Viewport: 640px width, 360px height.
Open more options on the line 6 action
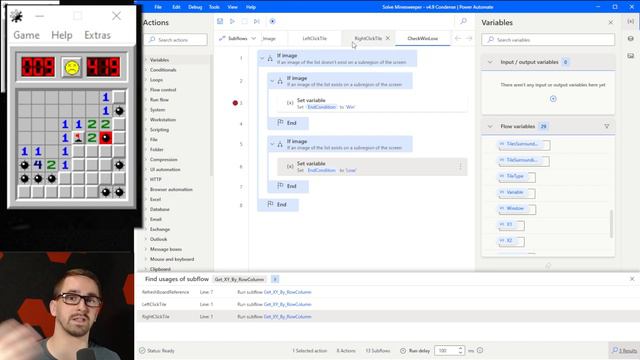click(x=460, y=167)
